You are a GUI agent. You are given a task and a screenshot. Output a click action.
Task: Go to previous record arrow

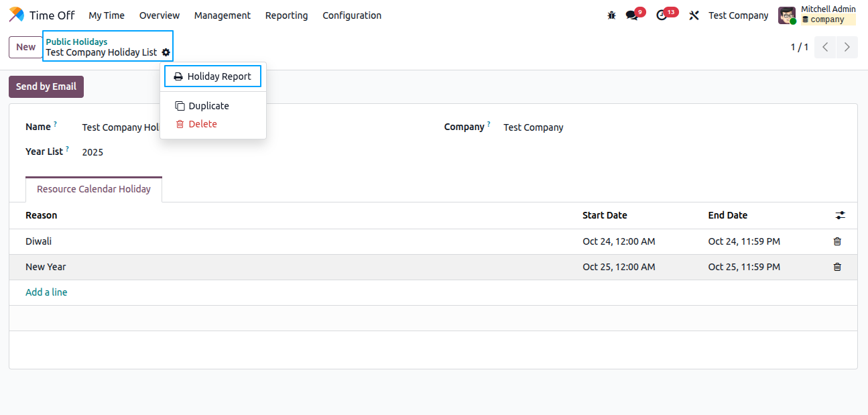[825, 47]
